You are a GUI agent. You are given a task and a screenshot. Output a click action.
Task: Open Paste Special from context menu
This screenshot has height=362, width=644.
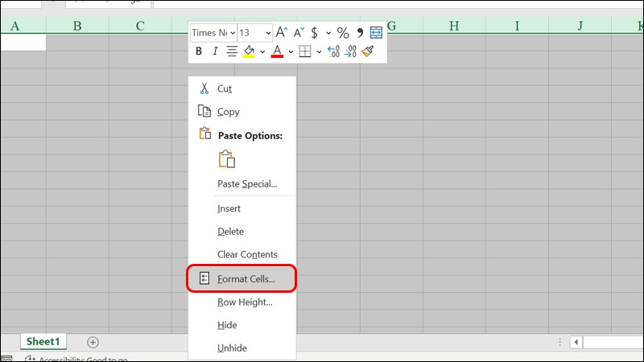[x=242, y=183]
